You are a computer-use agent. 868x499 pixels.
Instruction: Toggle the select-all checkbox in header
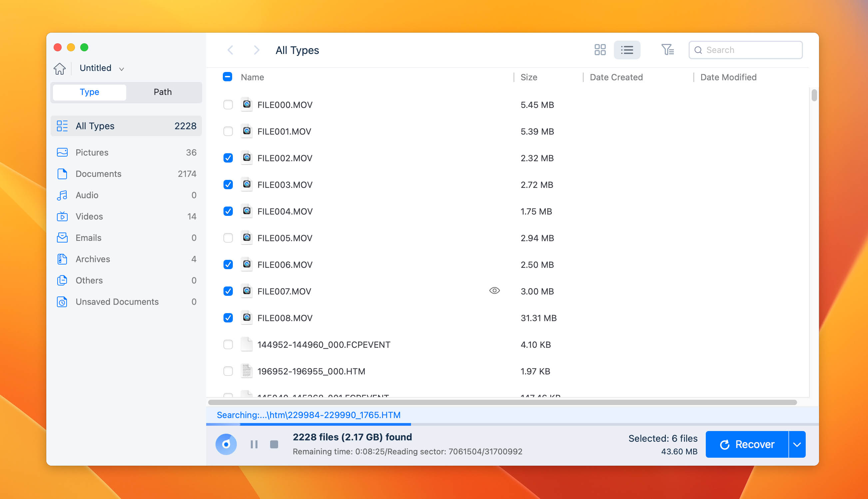pyautogui.click(x=227, y=77)
